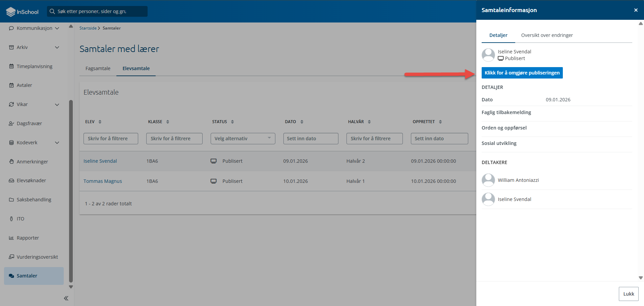Click William Antoniazzi participant avatar

(x=488, y=180)
